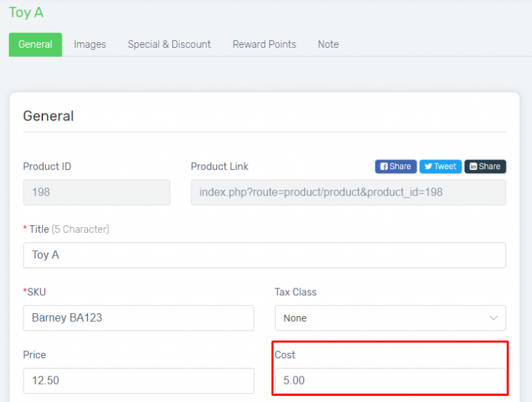Viewport: 532px width, 402px height.
Task: Click the Tax Class label
Action: 295,292
